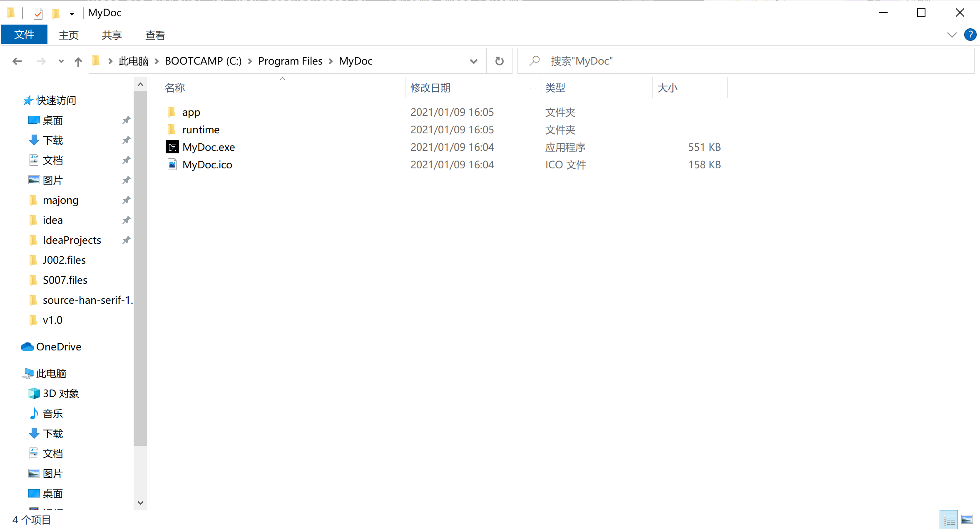The height and width of the screenshot is (530, 980).
Task: Open the Help question mark icon
Action: tap(970, 35)
